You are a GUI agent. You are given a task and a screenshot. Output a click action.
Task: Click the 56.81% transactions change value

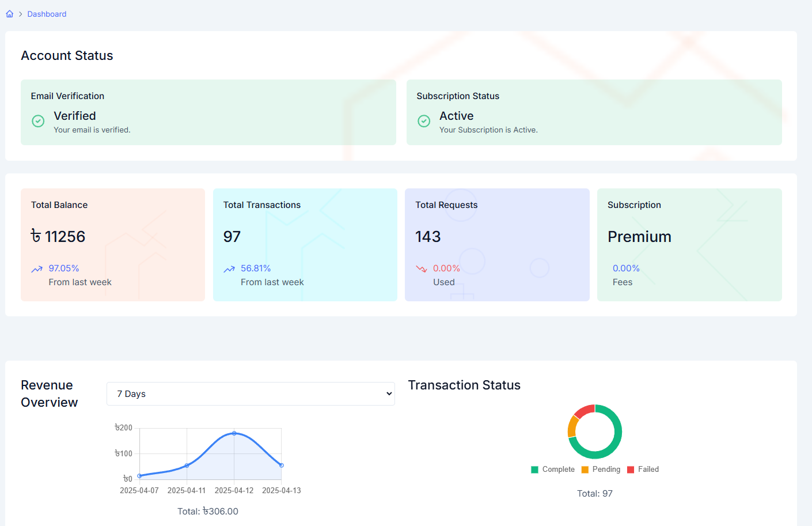click(x=256, y=268)
